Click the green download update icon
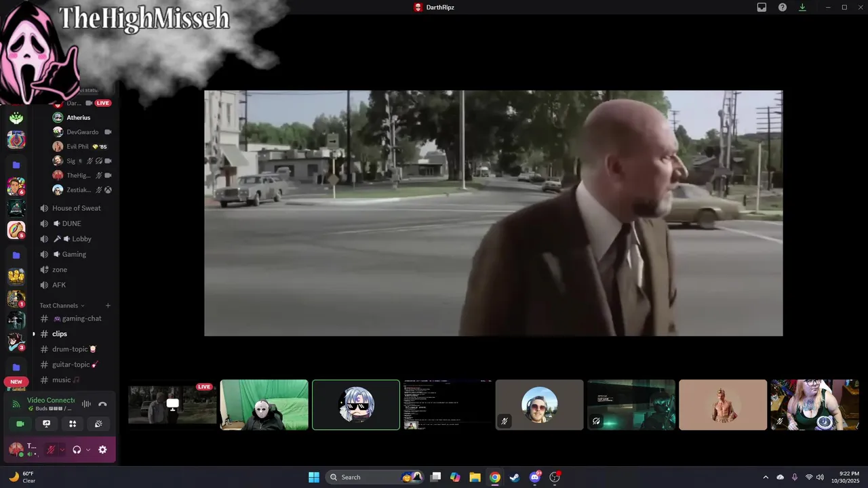Viewport: 868px width, 488px height. tap(802, 7)
